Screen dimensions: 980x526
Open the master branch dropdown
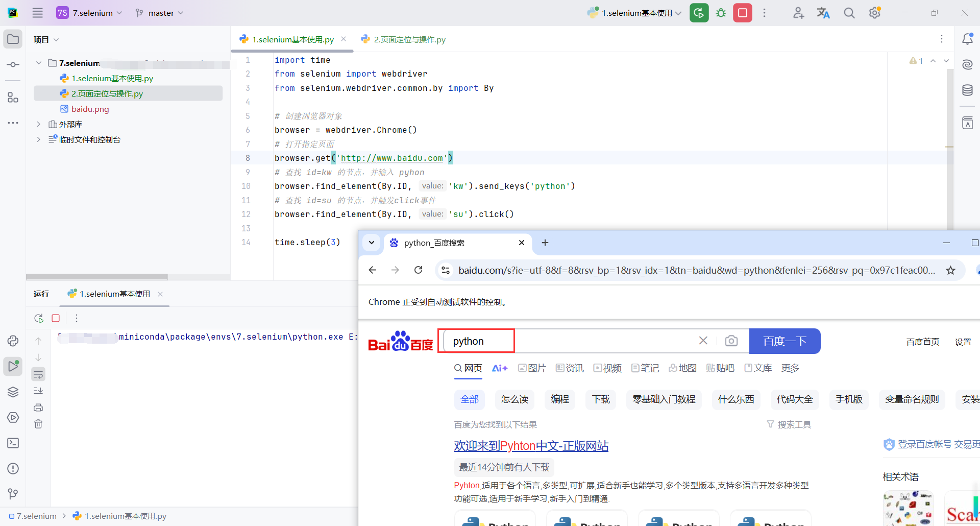[x=160, y=13]
